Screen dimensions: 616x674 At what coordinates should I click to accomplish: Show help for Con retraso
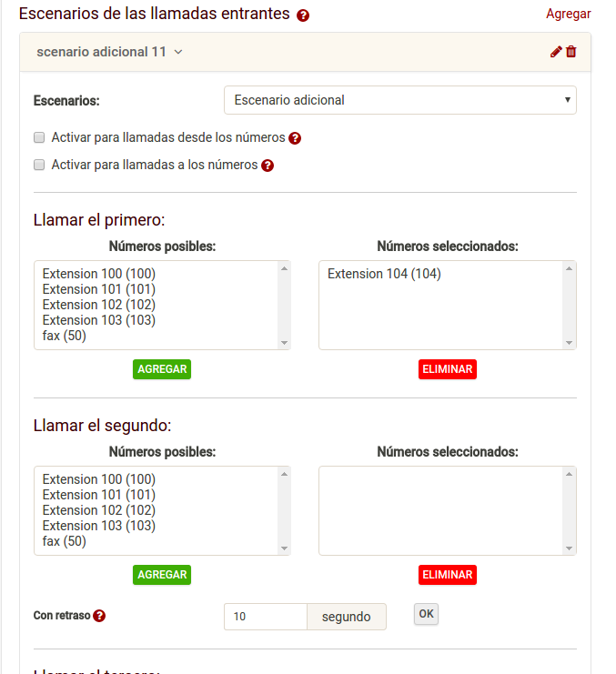[99, 616]
